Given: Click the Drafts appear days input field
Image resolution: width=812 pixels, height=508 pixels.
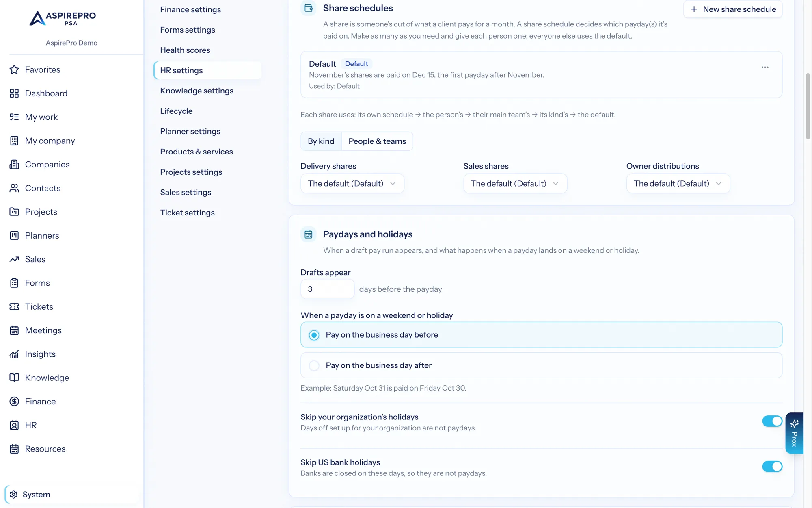Looking at the screenshot, I should (x=327, y=289).
